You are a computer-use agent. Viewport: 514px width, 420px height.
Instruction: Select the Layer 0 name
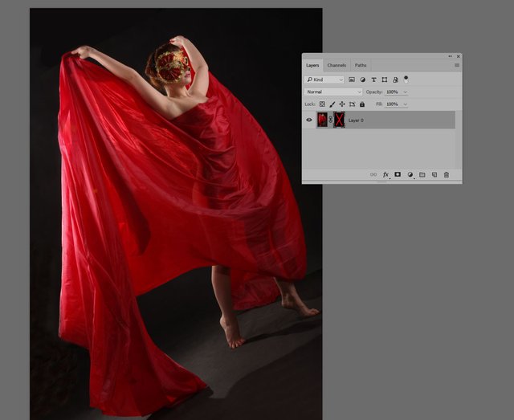(x=356, y=120)
